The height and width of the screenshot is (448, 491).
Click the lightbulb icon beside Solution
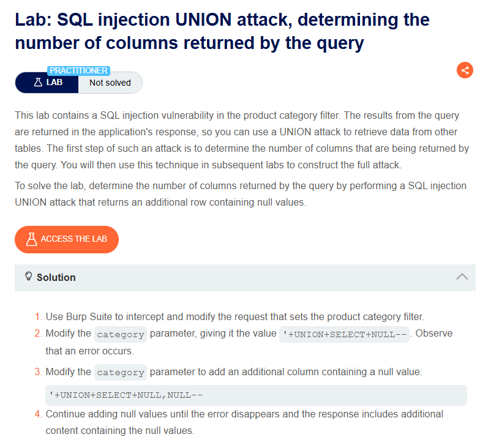[28, 277]
